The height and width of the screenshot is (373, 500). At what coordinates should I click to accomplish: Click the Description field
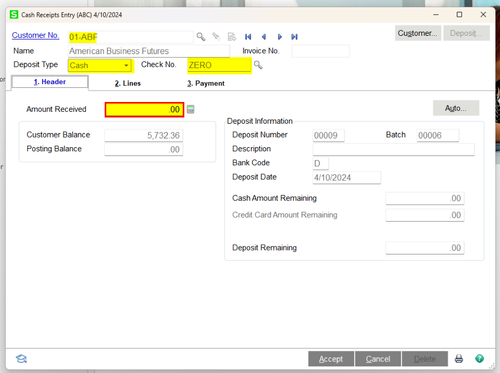393,149
